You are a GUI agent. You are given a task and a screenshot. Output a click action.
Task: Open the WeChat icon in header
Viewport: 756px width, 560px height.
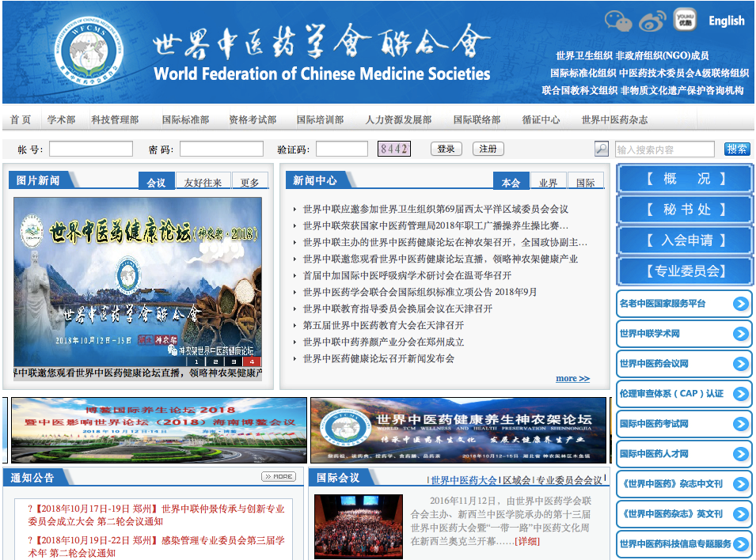[x=618, y=21]
